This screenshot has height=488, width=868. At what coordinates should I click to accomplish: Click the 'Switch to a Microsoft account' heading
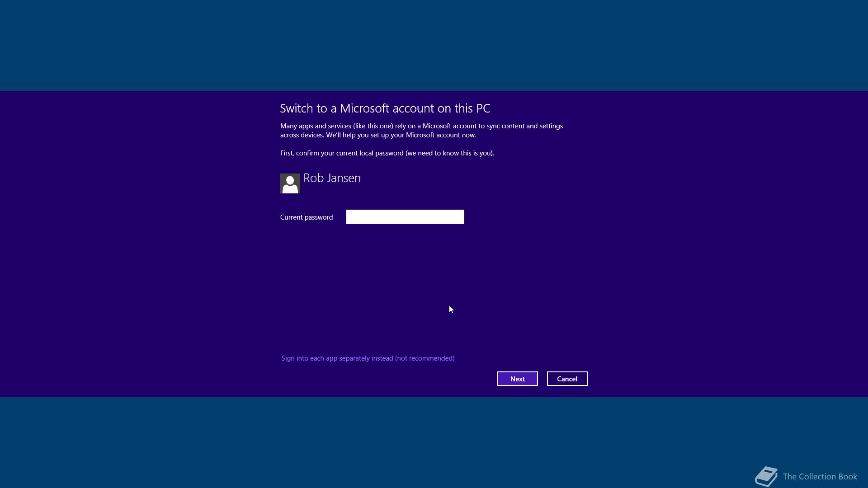point(385,108)
